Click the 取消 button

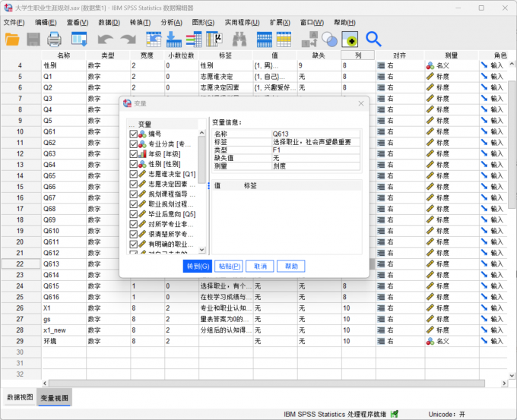(260, 266)
